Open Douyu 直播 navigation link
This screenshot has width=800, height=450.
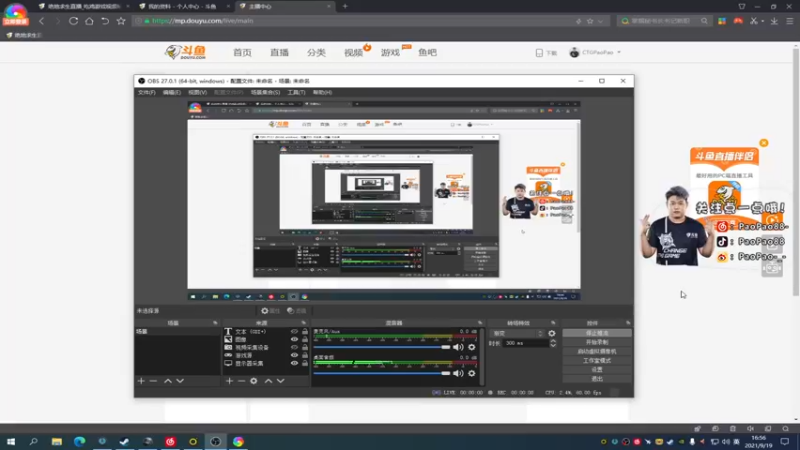click(280, 53)
